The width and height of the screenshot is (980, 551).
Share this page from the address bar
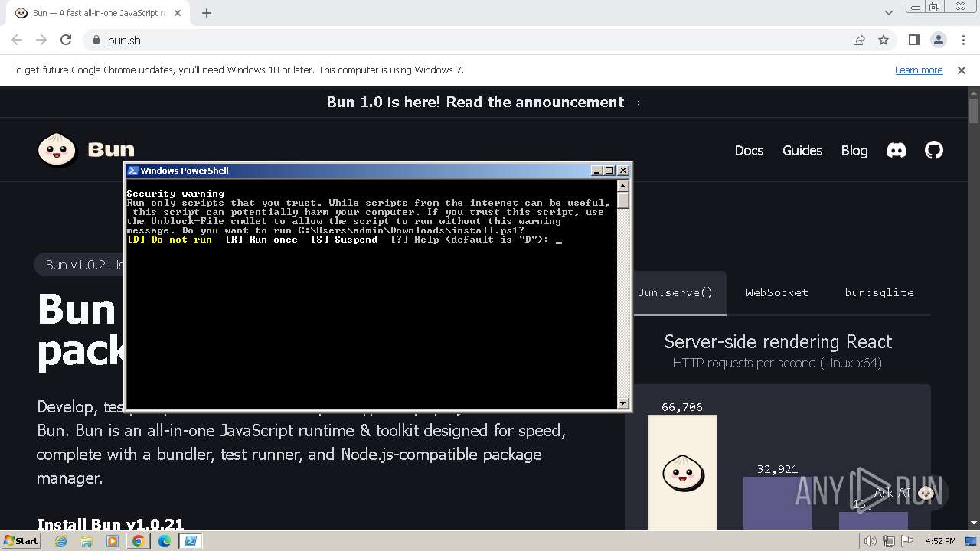(x=859, y=40)
